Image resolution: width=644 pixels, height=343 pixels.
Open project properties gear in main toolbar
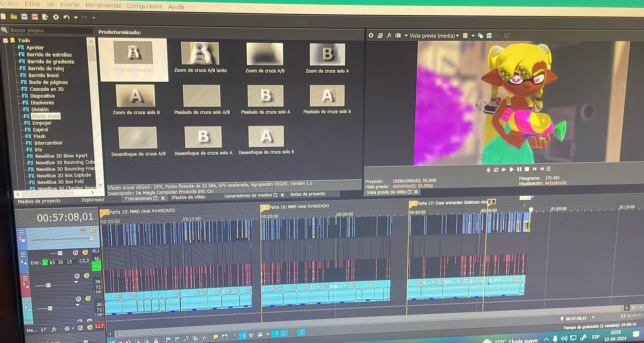pyautogui.click(x=56, y=17)
